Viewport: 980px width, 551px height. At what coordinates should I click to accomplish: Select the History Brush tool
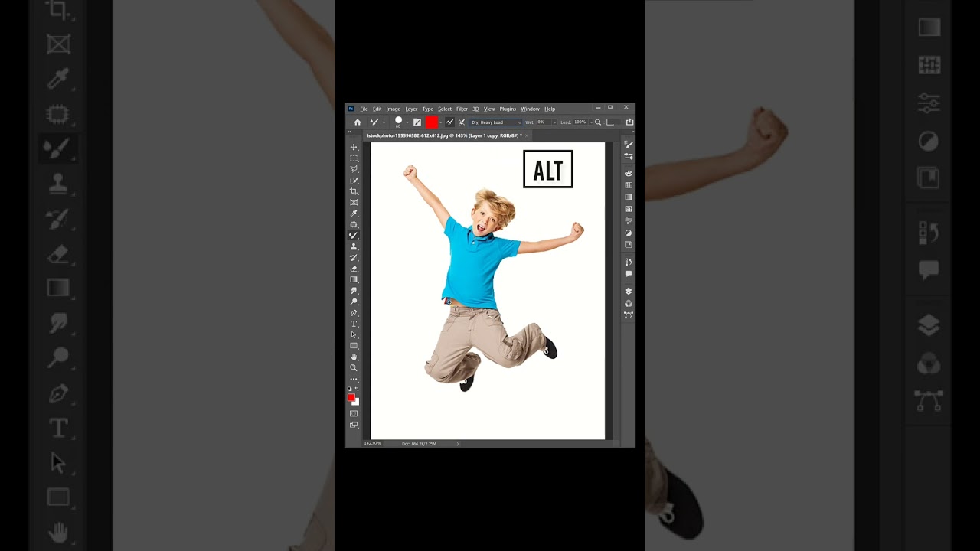click(354, 257)
